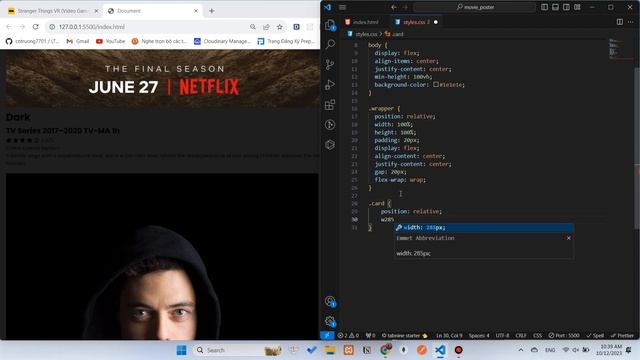Click the address bar showing 127.0.0.1:5500/index.html
The height and width of the screenshot is (360, 640).
147,27
